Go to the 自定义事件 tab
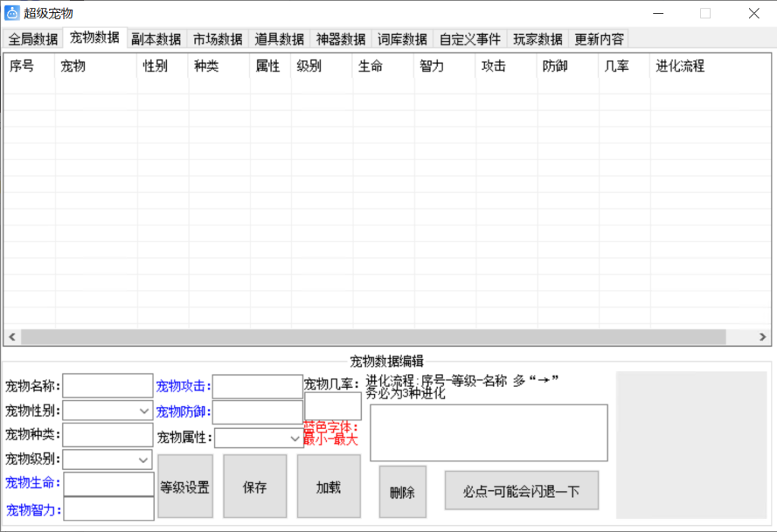The width and height of the screenshot is (777, 532). (x=470, y=39)
